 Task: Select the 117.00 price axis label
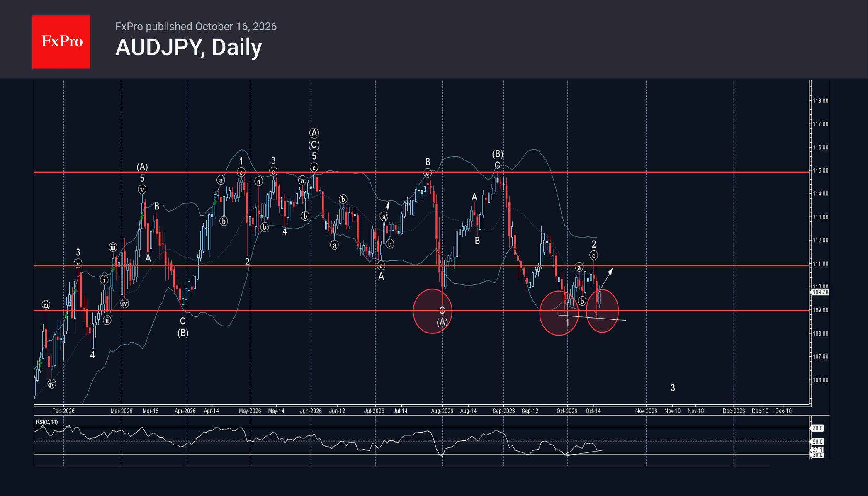[x=820, y=124]
